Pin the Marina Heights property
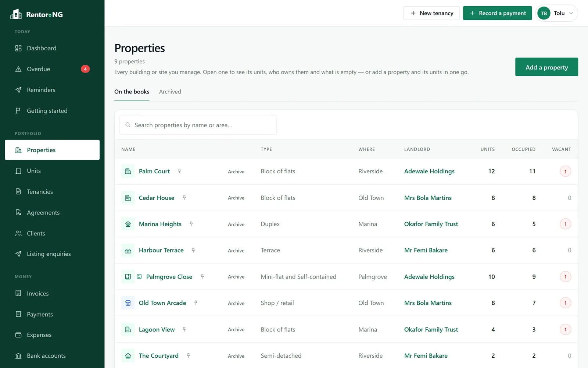Screen dimensions: 588x368 191,224
